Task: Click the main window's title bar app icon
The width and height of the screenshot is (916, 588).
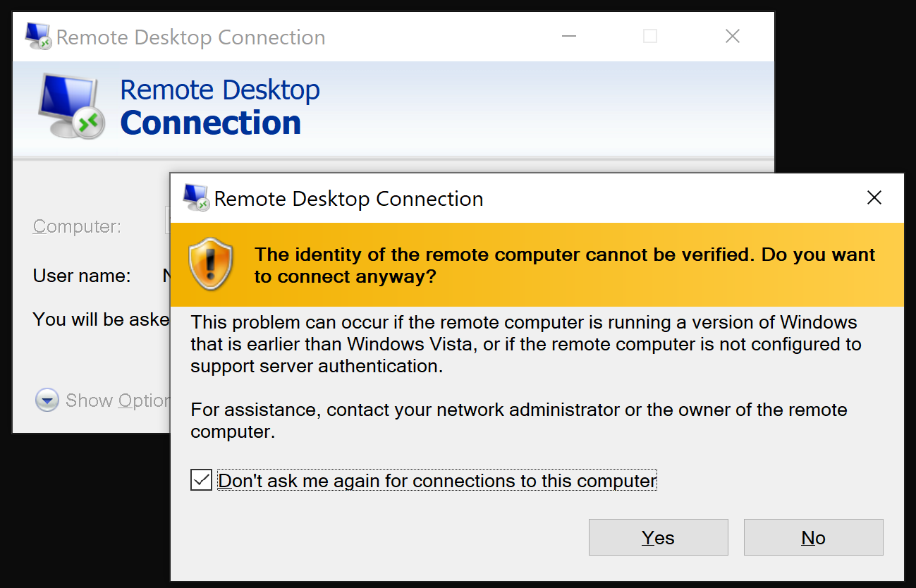Action: pos(38,37)
